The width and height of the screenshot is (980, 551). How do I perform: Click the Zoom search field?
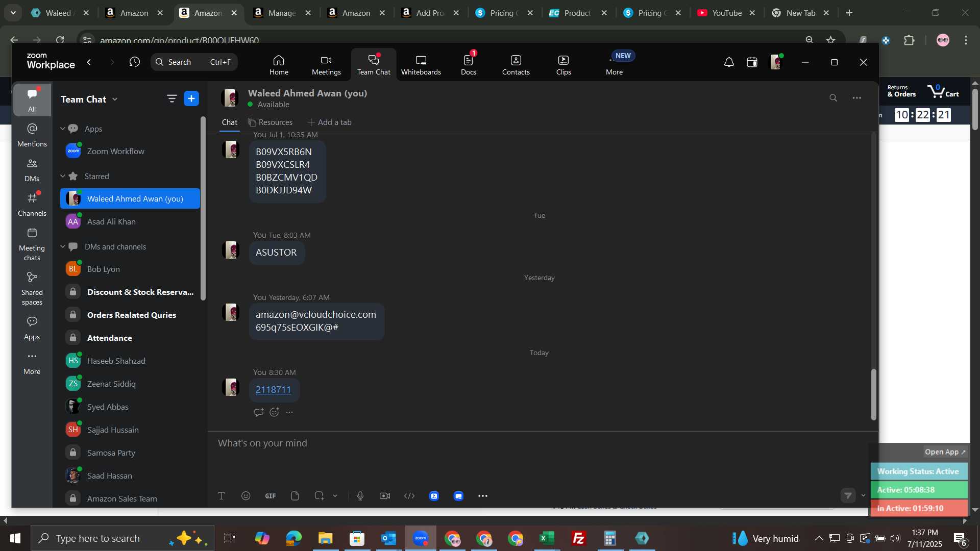click(194, 62)
